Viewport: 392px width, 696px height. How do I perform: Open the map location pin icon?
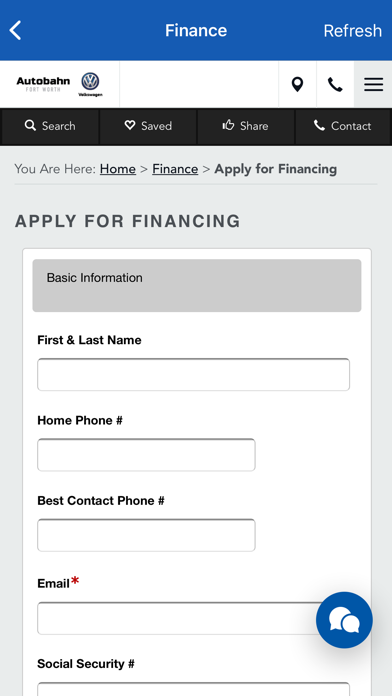point(297,84)
